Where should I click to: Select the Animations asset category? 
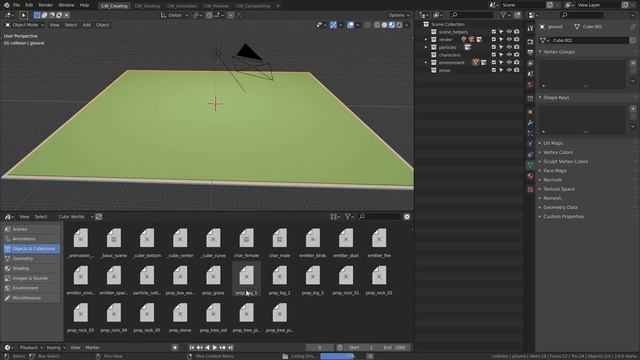pyautogui.click(x=31, y=239)
